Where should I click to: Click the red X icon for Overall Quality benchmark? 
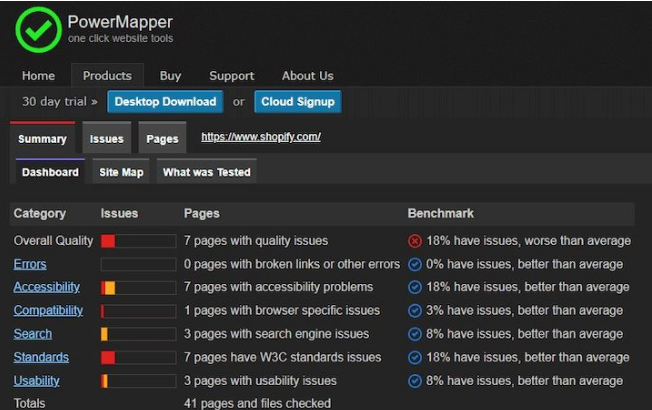pos(415,241)
